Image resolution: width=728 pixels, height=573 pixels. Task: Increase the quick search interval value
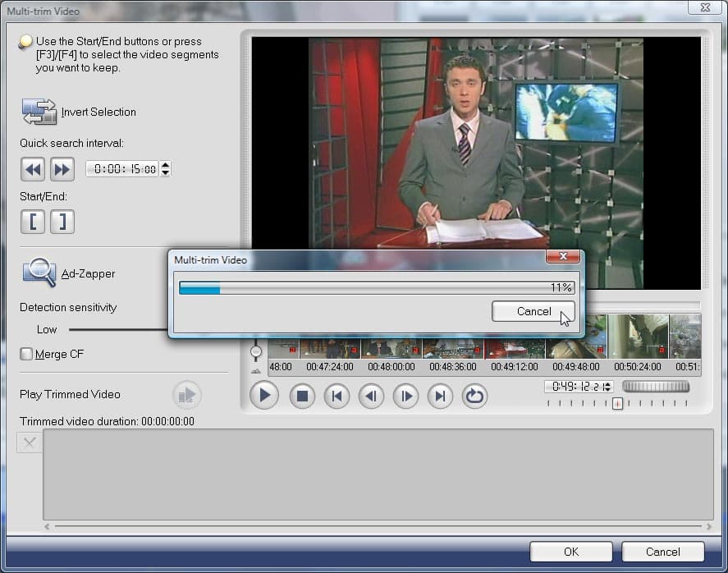165,165
